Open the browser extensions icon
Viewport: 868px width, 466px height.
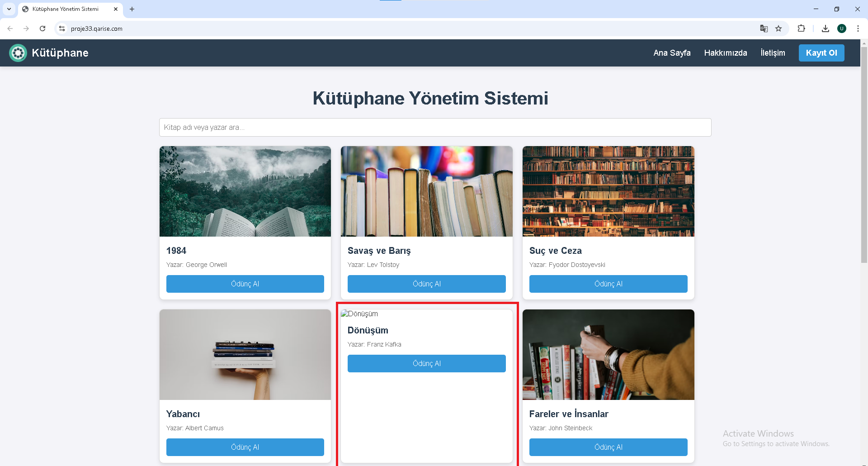[801, 29]
